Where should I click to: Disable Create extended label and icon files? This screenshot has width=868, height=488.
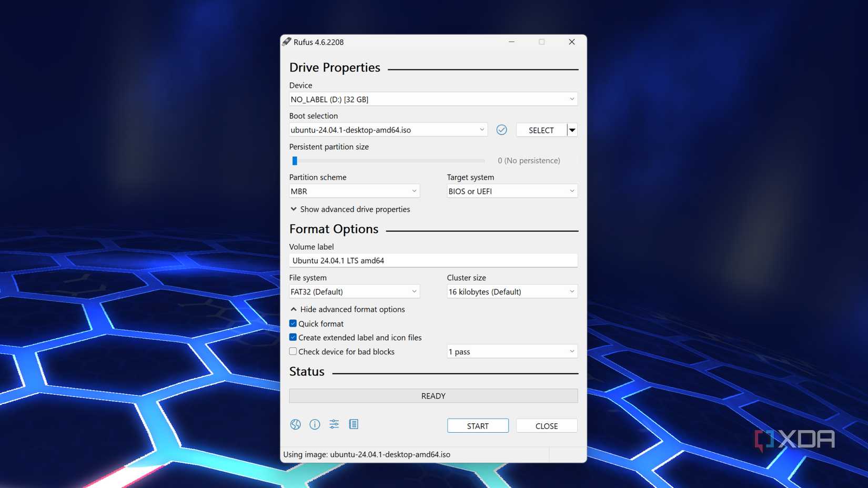point(293,338)
